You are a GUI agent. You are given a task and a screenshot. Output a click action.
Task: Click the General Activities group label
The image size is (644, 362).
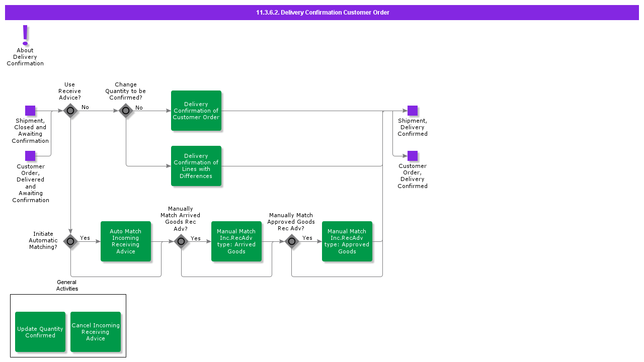(x=67, y=286)
